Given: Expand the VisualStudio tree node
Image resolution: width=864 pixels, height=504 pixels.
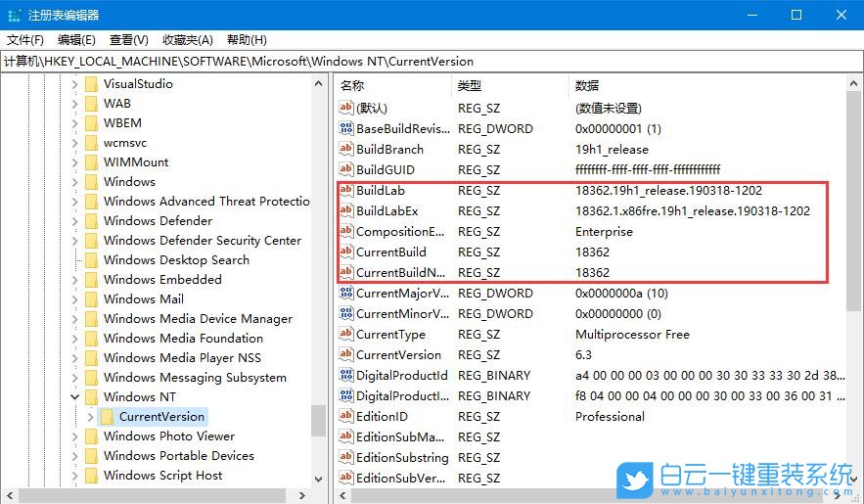Looking at the screenshot, I should [x=75, y=84].
